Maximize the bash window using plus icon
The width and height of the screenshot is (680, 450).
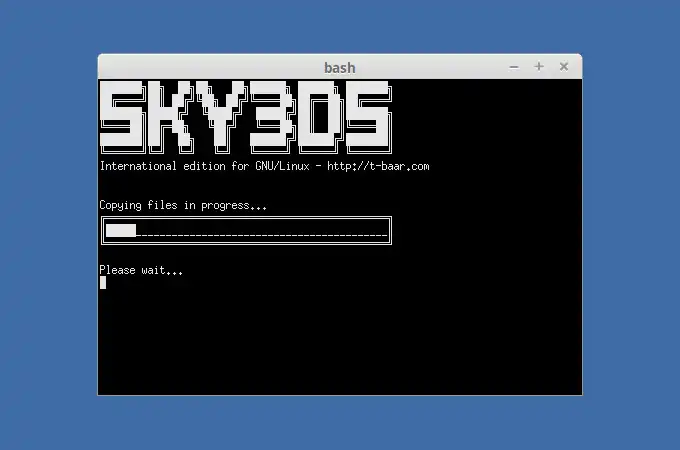[x=539, y=66]
